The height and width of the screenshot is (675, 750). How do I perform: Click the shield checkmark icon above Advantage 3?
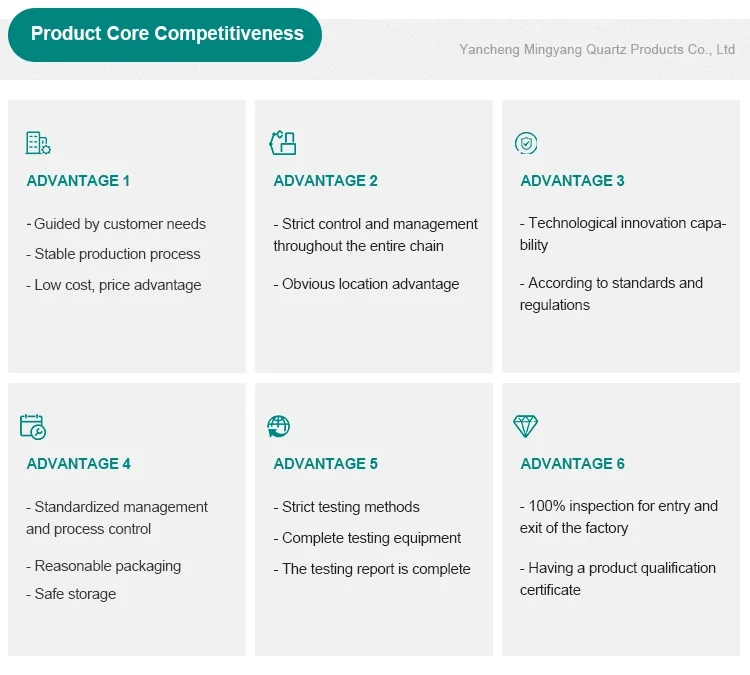coord(526,143)
